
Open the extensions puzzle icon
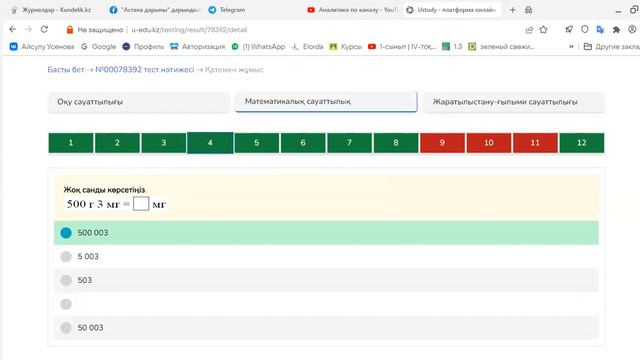(616, 29)
